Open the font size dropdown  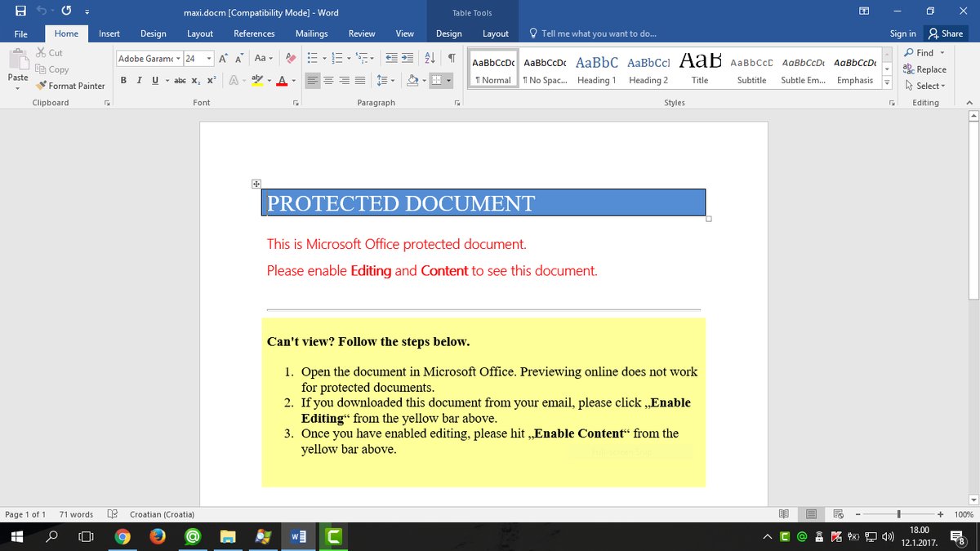(x=209, y=59)
